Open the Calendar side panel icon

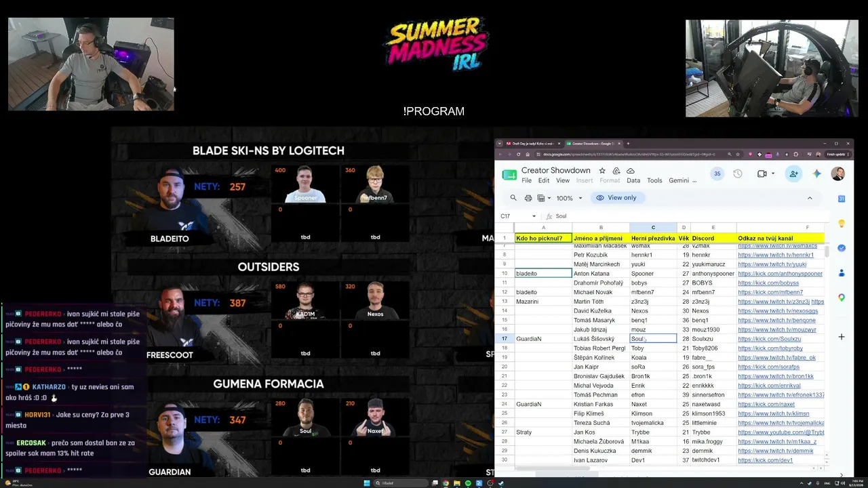point(842,199)
